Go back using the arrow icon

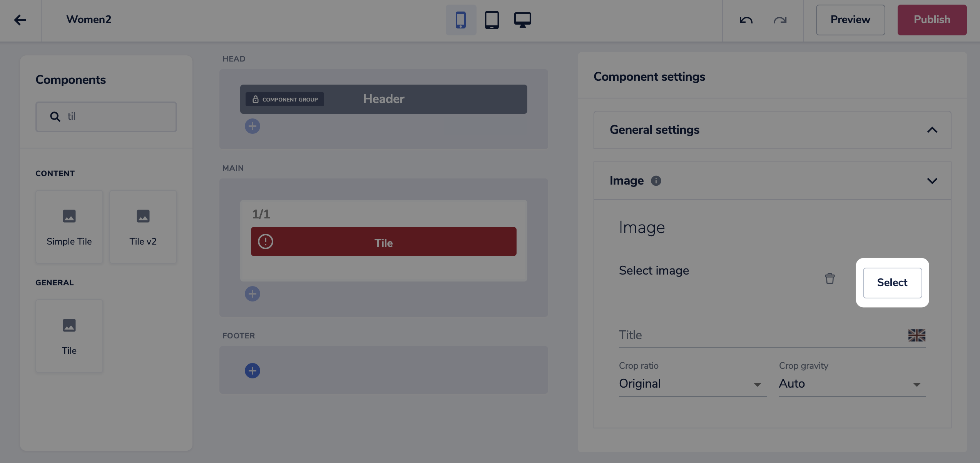pyautogui.click(x=20, y=20)
